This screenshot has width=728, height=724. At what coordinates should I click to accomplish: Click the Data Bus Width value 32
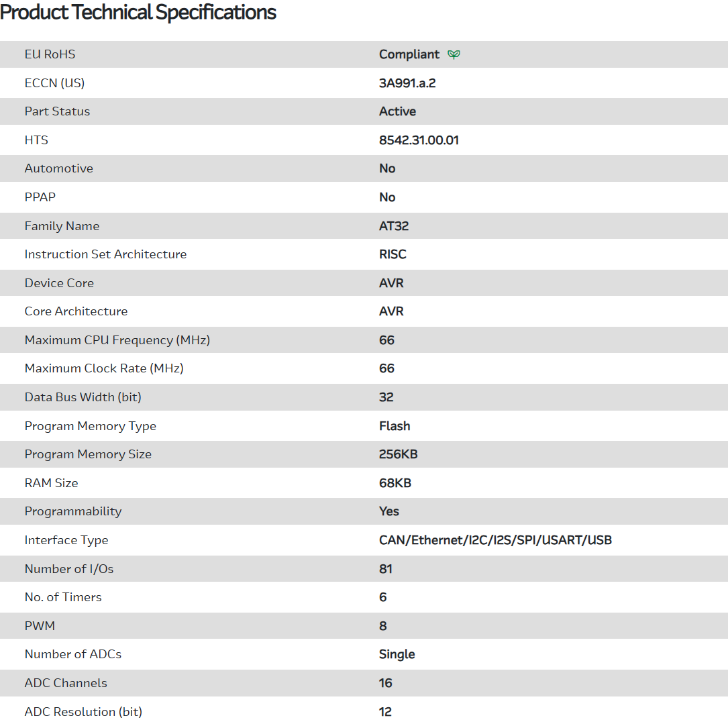pyautogui.click(x=386, y=397)
